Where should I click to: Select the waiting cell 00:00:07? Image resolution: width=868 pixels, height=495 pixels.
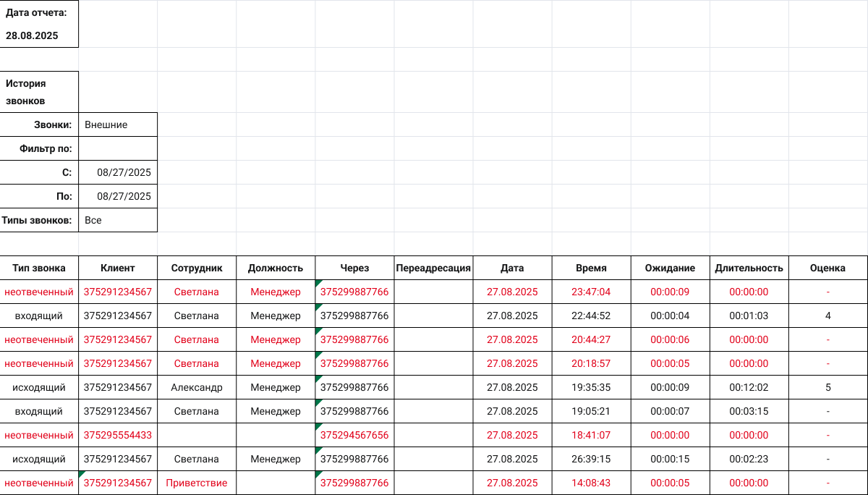670,411
